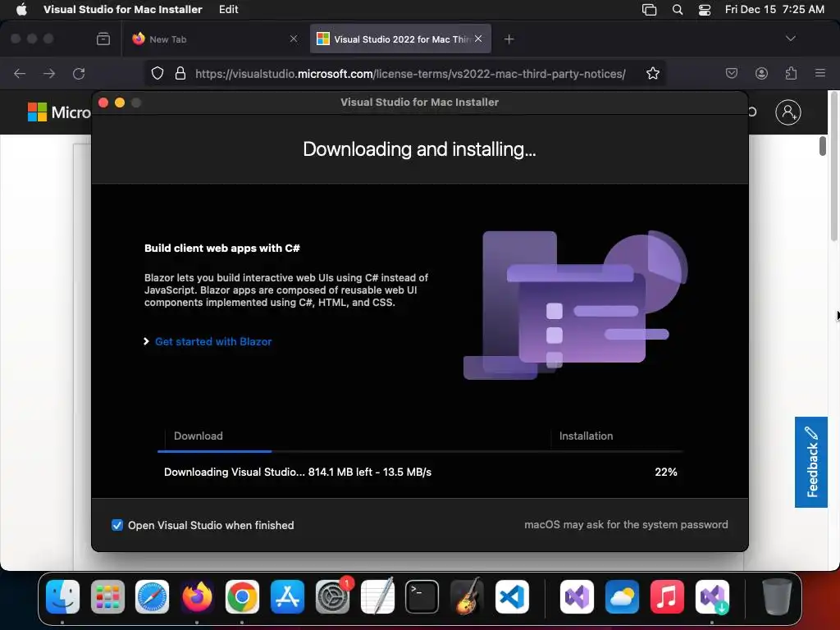Close the installer window with red button

tap(104, 103)
